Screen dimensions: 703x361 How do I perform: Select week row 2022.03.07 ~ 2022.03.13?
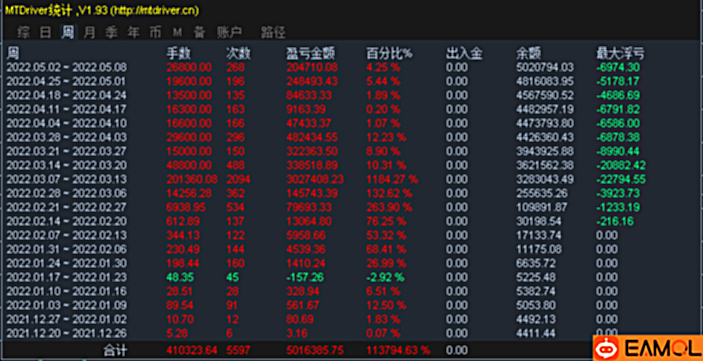click(x=352, y=179)
